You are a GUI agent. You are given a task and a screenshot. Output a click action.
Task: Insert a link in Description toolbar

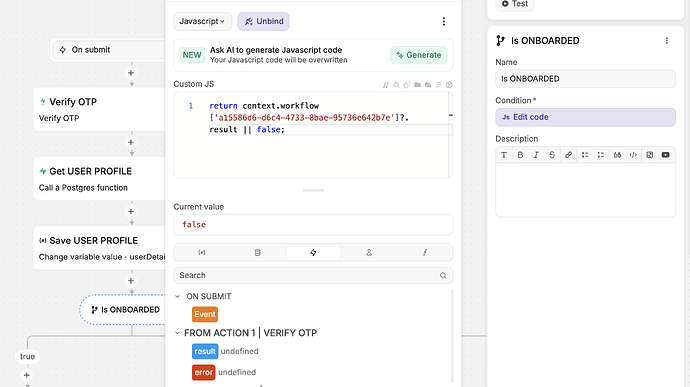568,155
